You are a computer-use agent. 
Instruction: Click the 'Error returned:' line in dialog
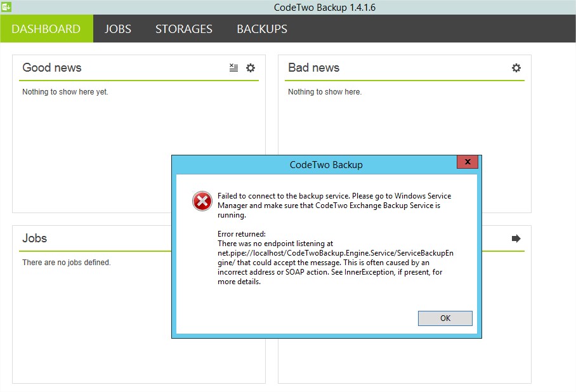(x=241, y=234)
